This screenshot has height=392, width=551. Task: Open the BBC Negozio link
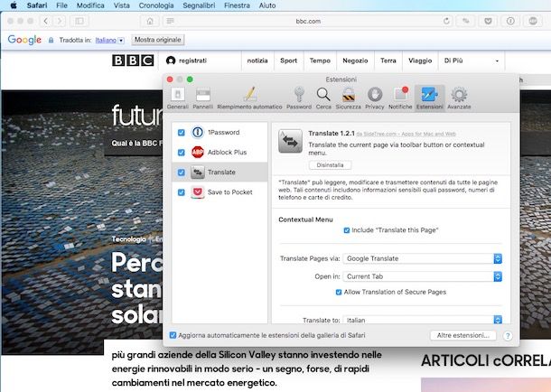click(355, 61)
